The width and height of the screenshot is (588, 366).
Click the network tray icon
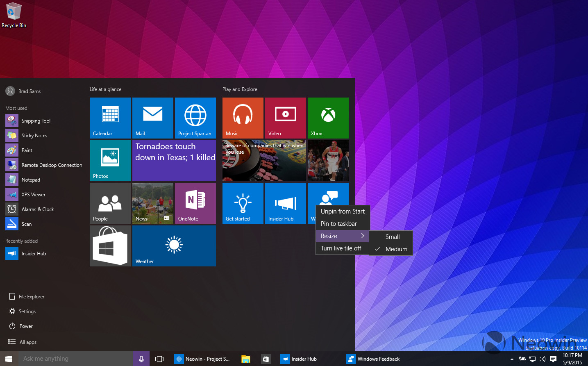(532, 359)
